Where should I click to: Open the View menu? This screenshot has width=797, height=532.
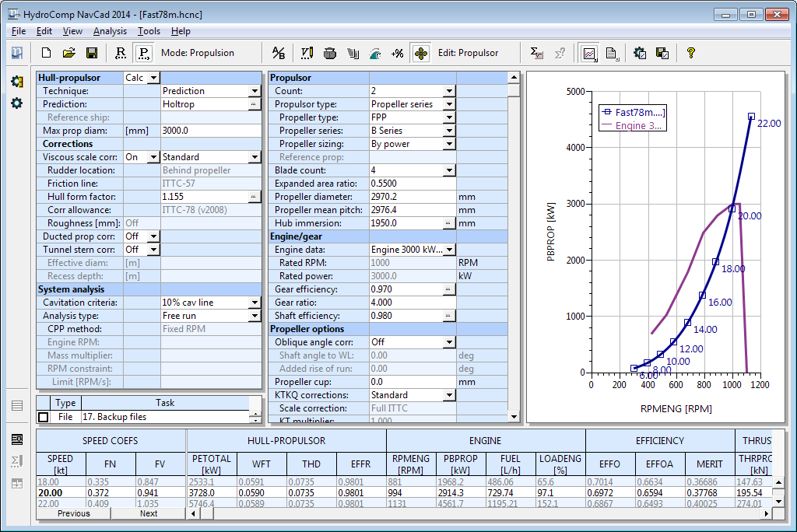(72, 31)
